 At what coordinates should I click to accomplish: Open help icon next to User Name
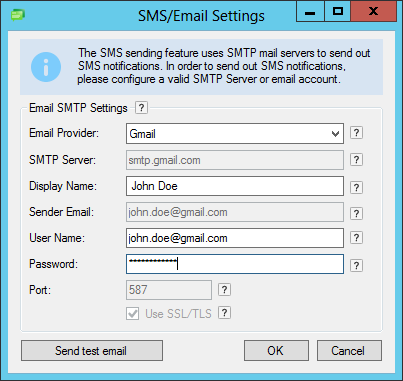point(356,238)
